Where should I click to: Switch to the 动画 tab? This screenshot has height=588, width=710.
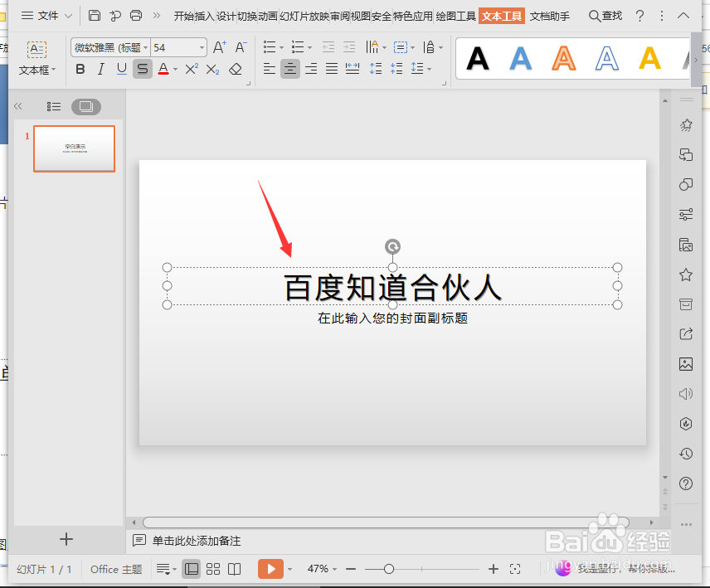coord(268,17)
